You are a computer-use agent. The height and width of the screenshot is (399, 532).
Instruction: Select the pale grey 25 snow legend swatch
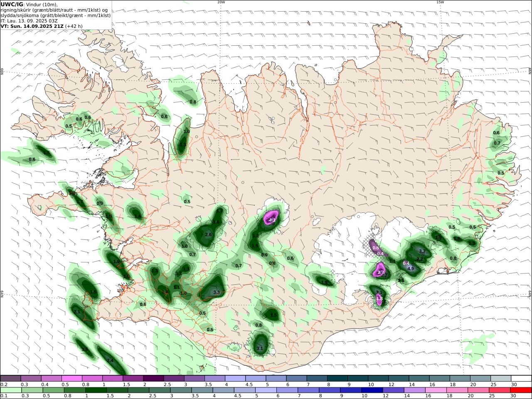500,378
